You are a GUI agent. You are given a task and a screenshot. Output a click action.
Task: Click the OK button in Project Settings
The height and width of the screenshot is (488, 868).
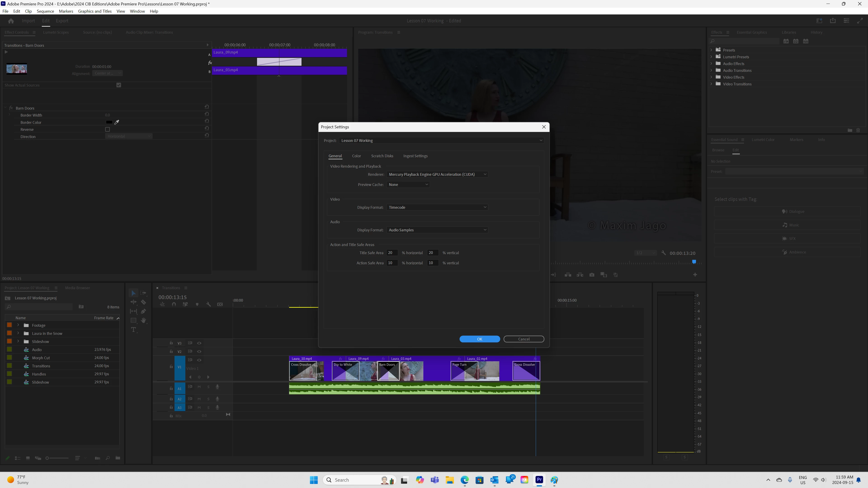pos(479,339)
